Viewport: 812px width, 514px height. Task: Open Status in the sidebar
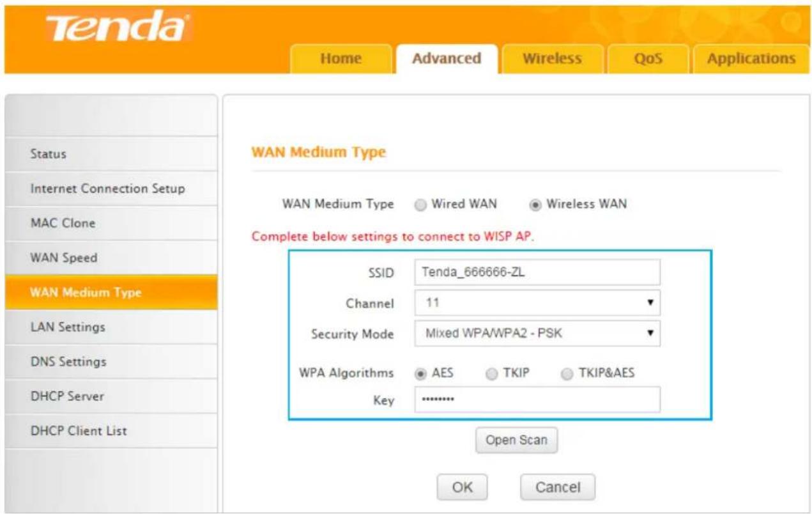pyautogui.click(x=111, y=154)
